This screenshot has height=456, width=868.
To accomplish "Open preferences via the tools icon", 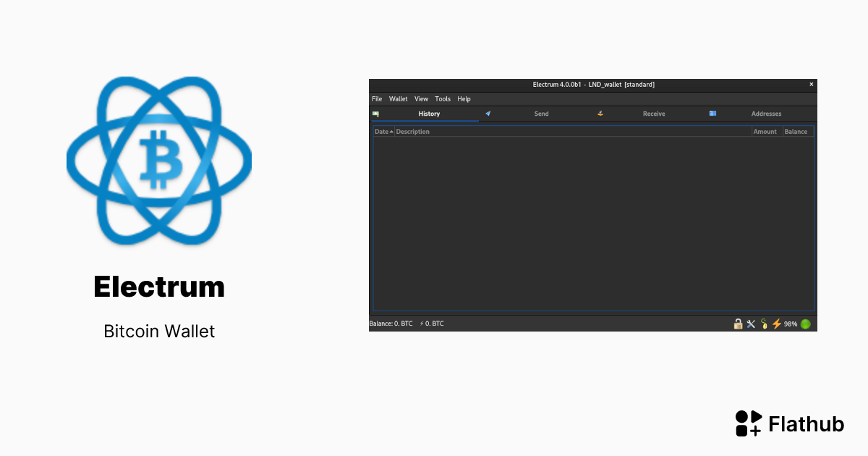I will tap(750, 324).
